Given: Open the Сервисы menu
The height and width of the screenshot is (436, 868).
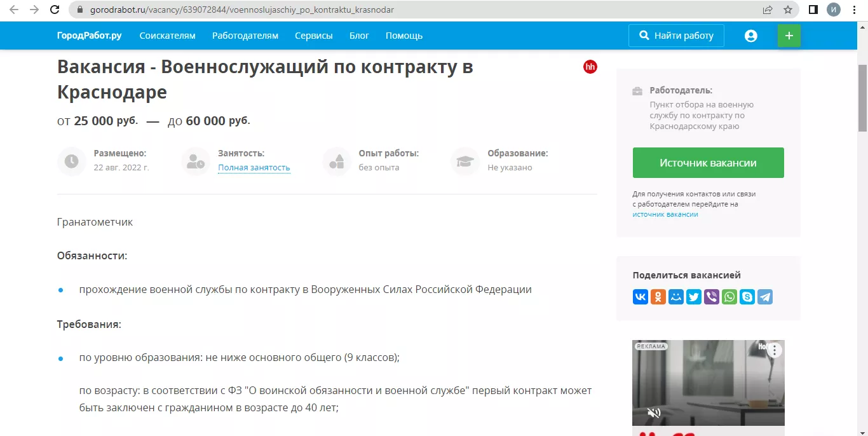Looking at the screenshot, I should [314, 36].
